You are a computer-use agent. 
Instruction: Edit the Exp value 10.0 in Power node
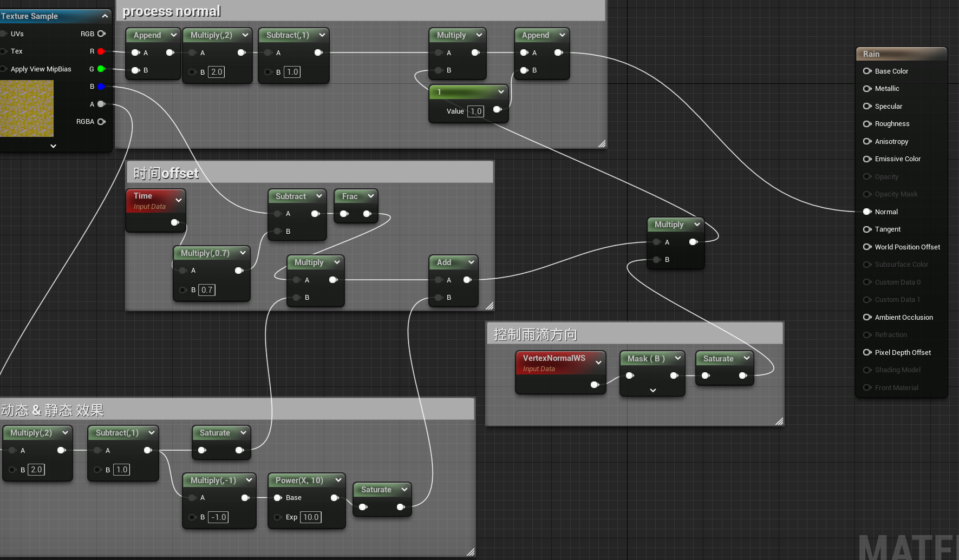[x=311, y=517]
